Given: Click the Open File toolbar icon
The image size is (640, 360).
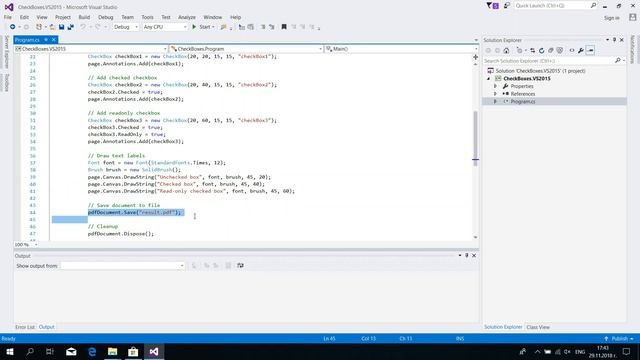Looking at the screenshot, I should [52, 27].
